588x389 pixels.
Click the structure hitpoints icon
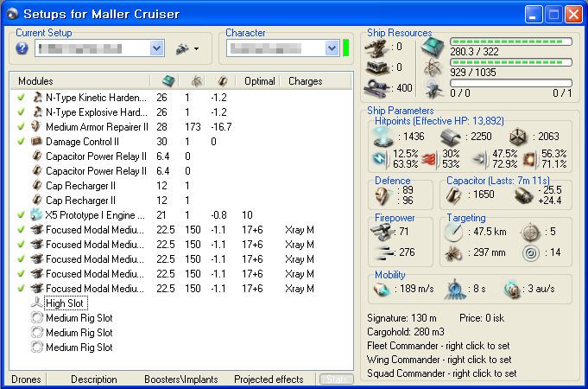tap(519, 137)
